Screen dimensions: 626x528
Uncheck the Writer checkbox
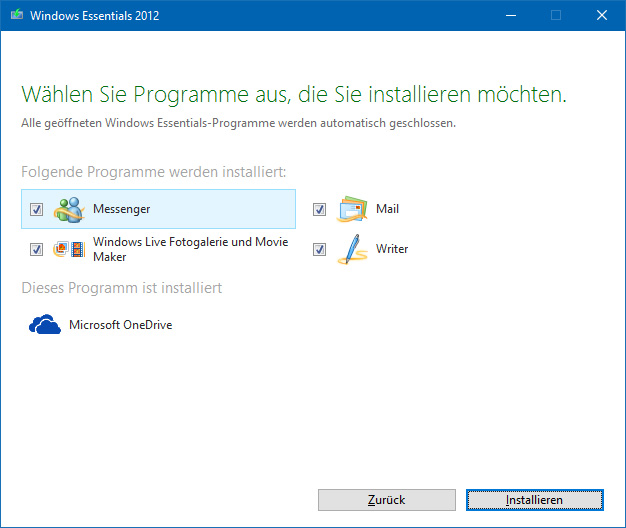coord(319,249)
